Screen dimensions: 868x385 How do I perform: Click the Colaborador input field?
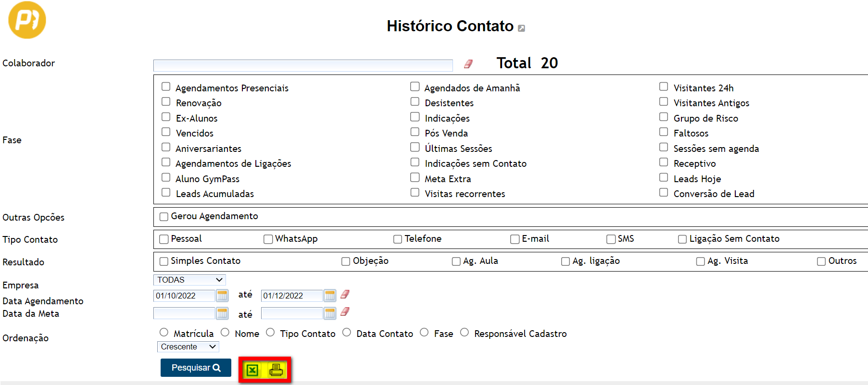(x=303, y=65)
